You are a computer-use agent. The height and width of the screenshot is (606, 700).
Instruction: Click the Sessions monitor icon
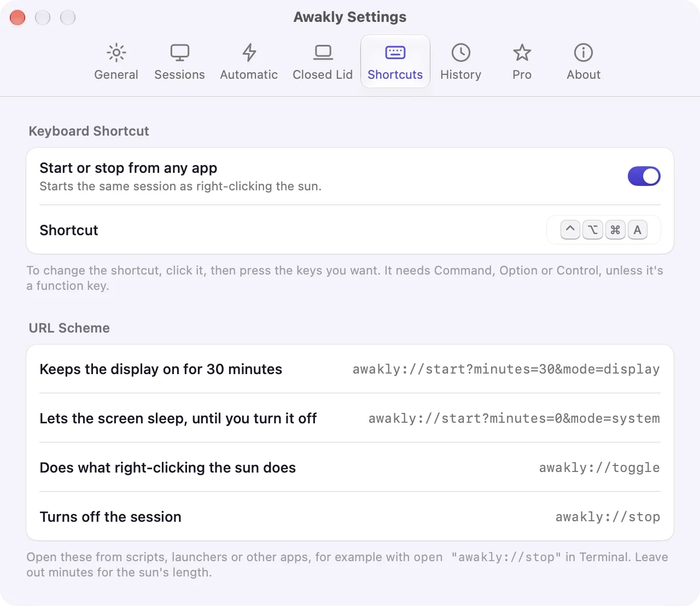coord(179,53)
